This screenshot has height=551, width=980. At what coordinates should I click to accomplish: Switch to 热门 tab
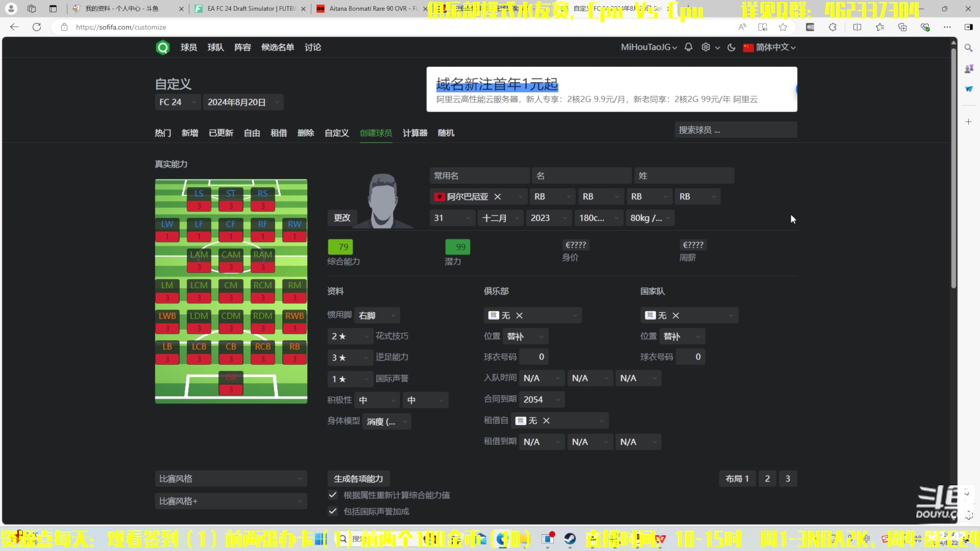tap(163, 133)
